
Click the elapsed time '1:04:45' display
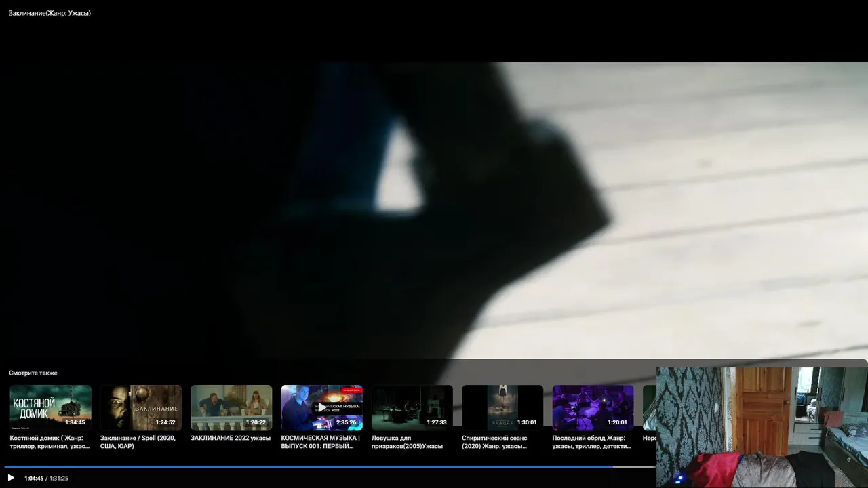34,479
